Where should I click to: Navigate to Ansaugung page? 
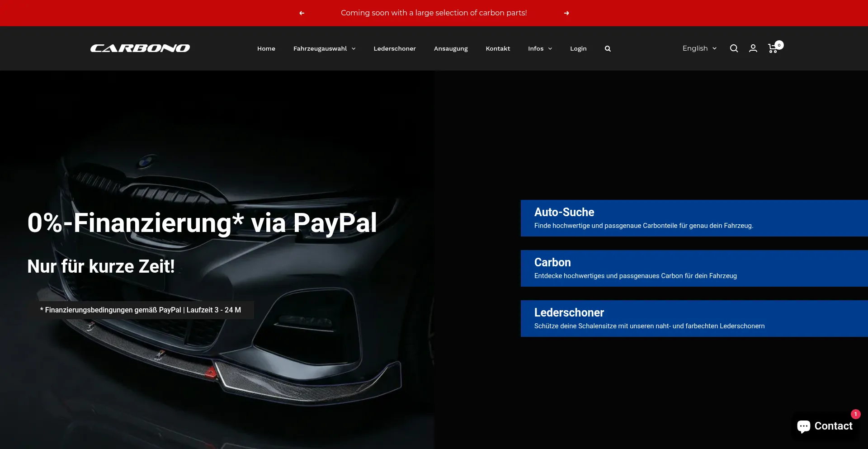pyautogui.click(x=451, y=48)
